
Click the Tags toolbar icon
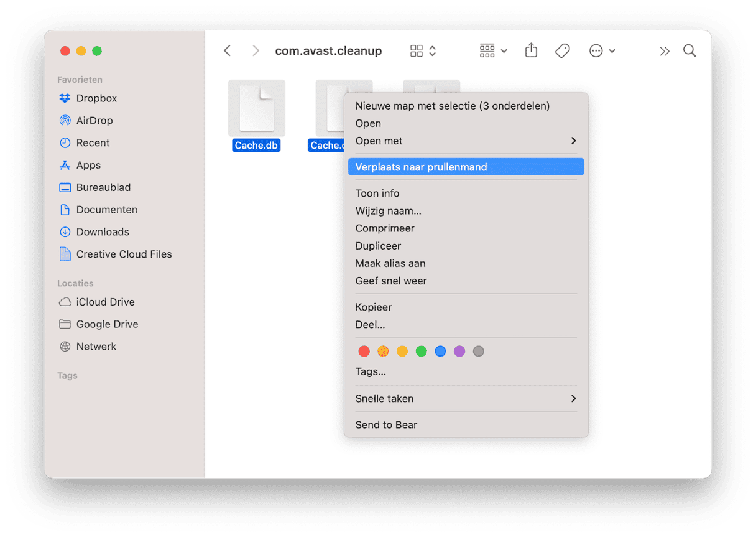coord(562,51)
